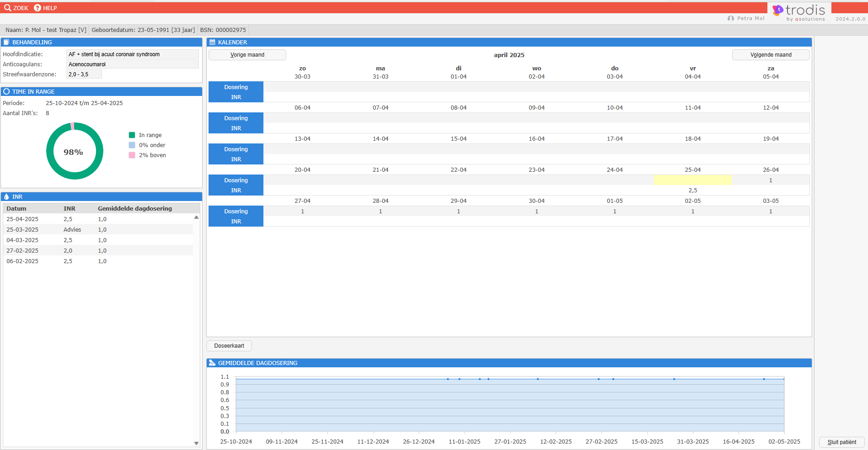Image resolution: width=868 pixels, height=450 pixels.
Task: Go to Vorige maand
Action: (247, 55)
